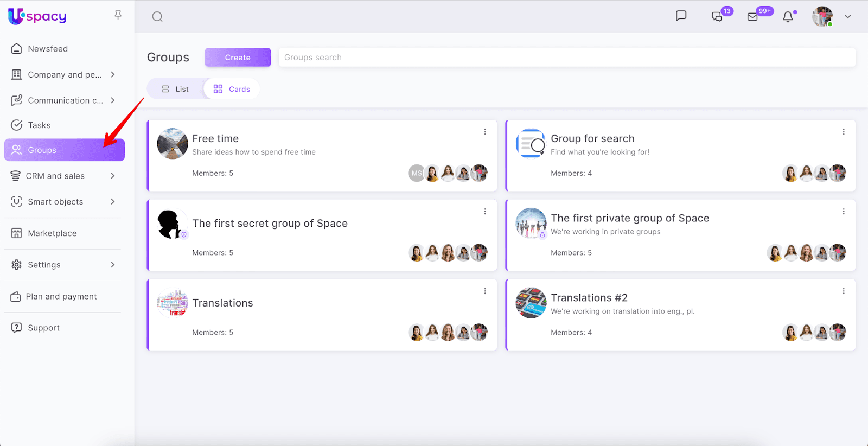The height and width of the screenshot is (446, 868).
Task: Click the Groups search field
Action: tap(567, 58)
